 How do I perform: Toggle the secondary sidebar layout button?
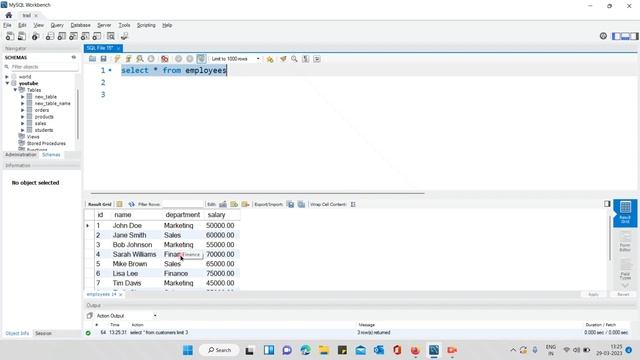click(x=634, y=36)
